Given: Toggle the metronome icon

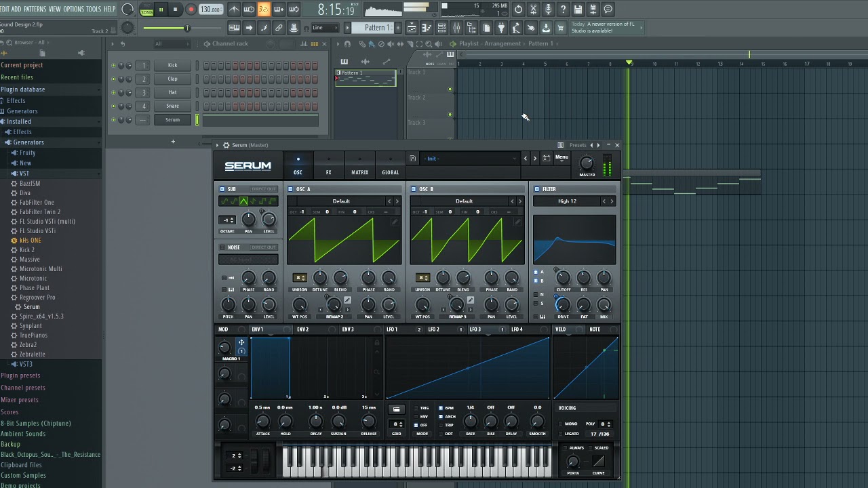Looking at the screenshot, I should point(234,9).
